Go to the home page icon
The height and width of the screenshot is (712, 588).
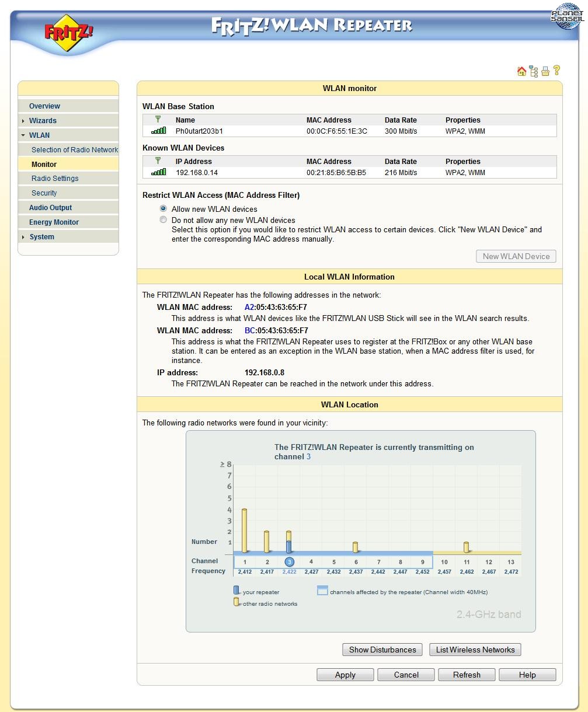[521, 71]
